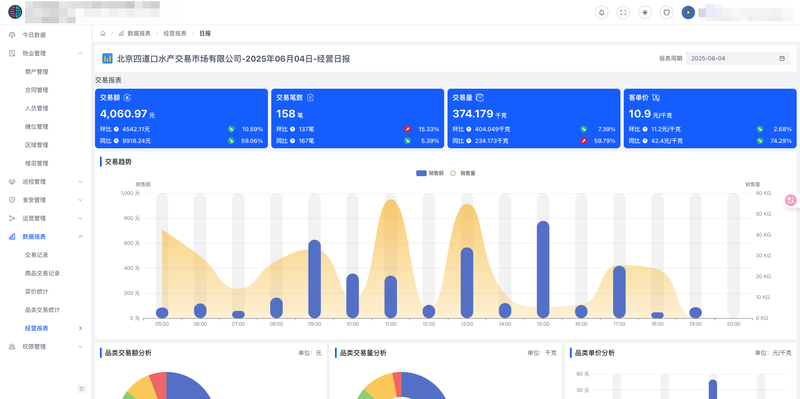Click the calendar icon in date field
This screenshot has height=399, width=800.
point(782,59)
